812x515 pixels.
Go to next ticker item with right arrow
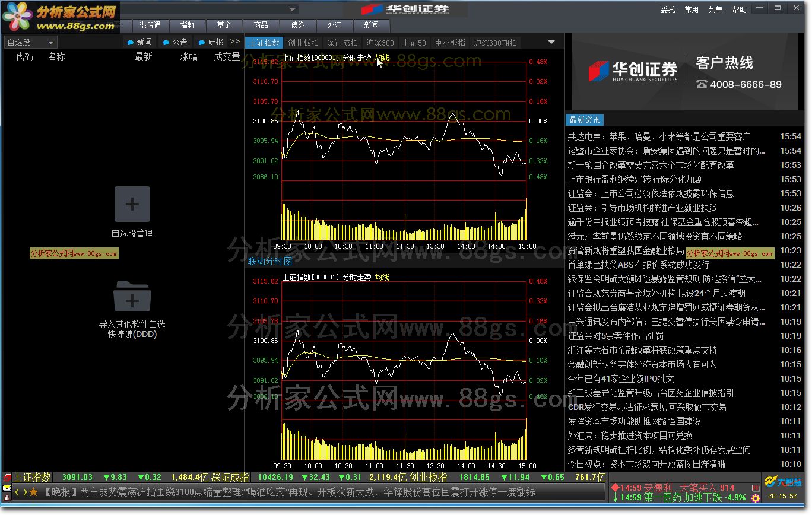(x=26, y=492)
